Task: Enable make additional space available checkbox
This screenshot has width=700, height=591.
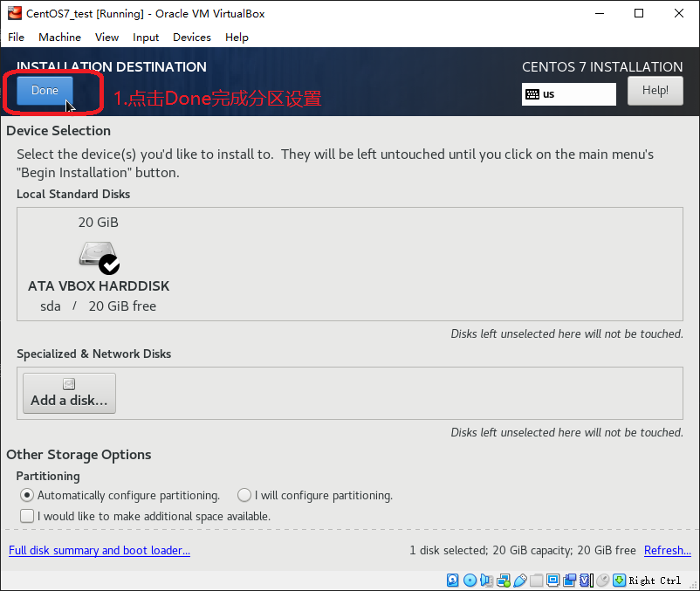Action: 27,516
